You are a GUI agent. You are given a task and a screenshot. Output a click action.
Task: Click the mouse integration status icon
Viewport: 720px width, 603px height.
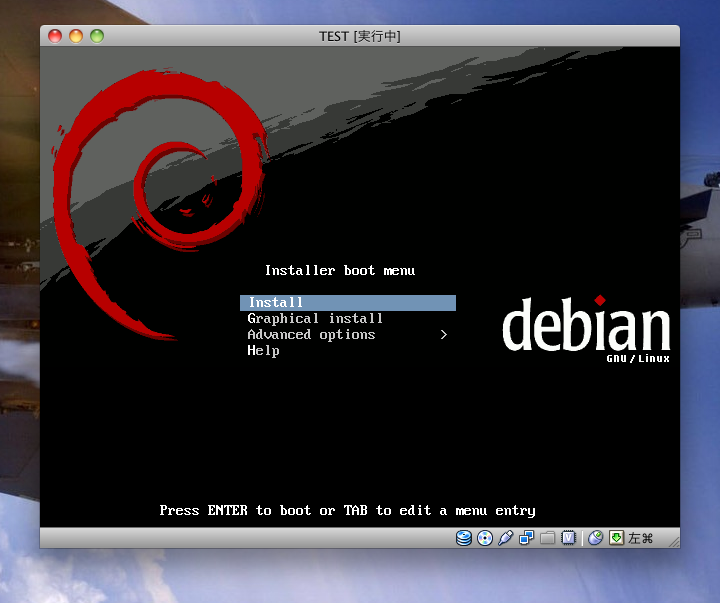(596, 538)
